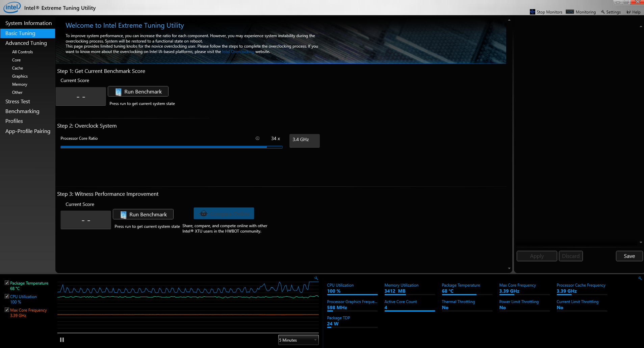This screenshot has height=348, width=644.
Task: Click the Step 1 Current Score box
Action: (x=81, y=97)
